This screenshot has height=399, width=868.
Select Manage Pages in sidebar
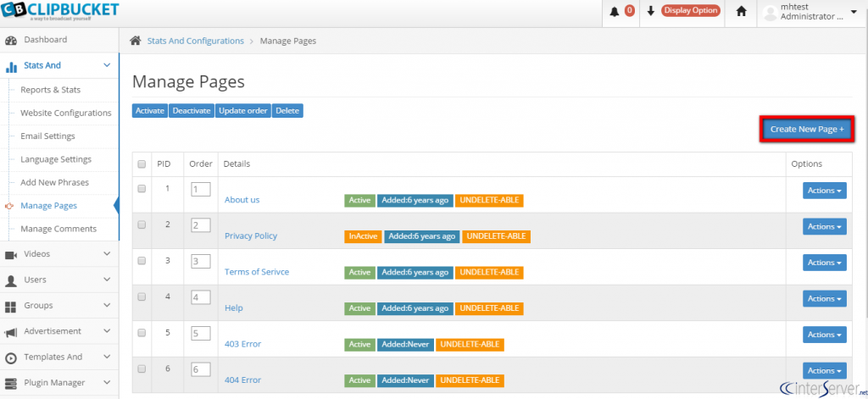(48, 206)
